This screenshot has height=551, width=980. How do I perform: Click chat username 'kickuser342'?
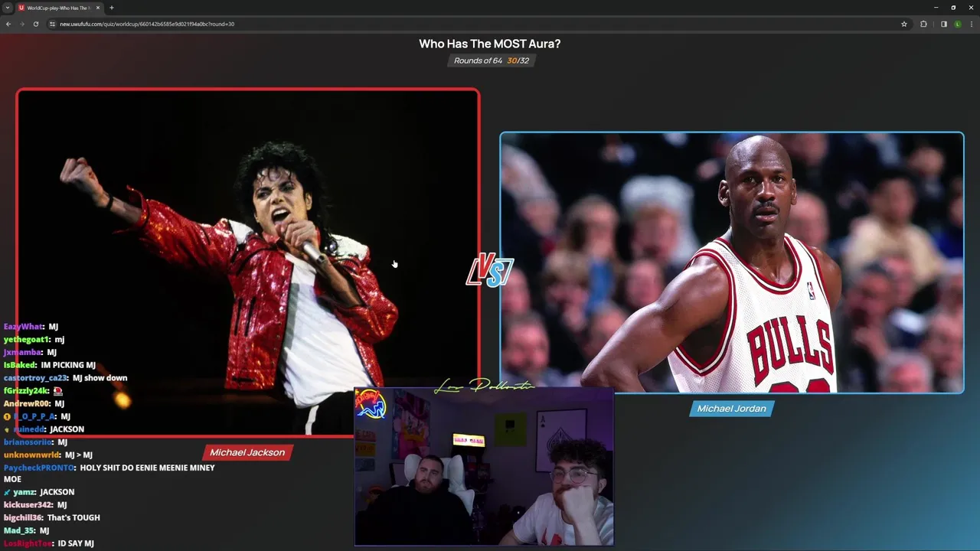click(x=28, y=505)
